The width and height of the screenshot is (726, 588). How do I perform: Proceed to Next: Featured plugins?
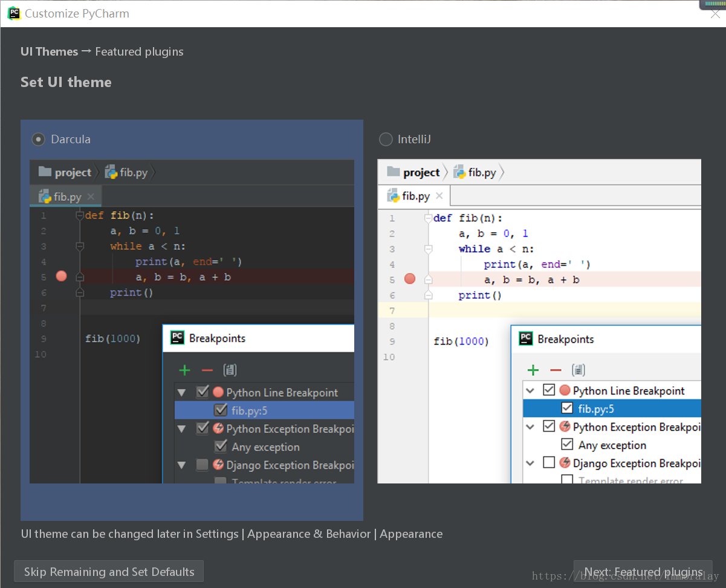pyautogui.click(x=643, y=572)
